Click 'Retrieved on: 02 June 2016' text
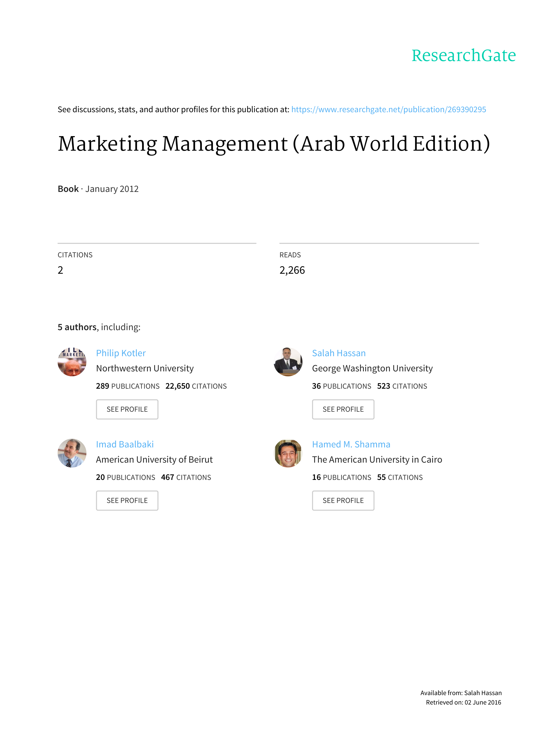 click(x=463, y=702)
